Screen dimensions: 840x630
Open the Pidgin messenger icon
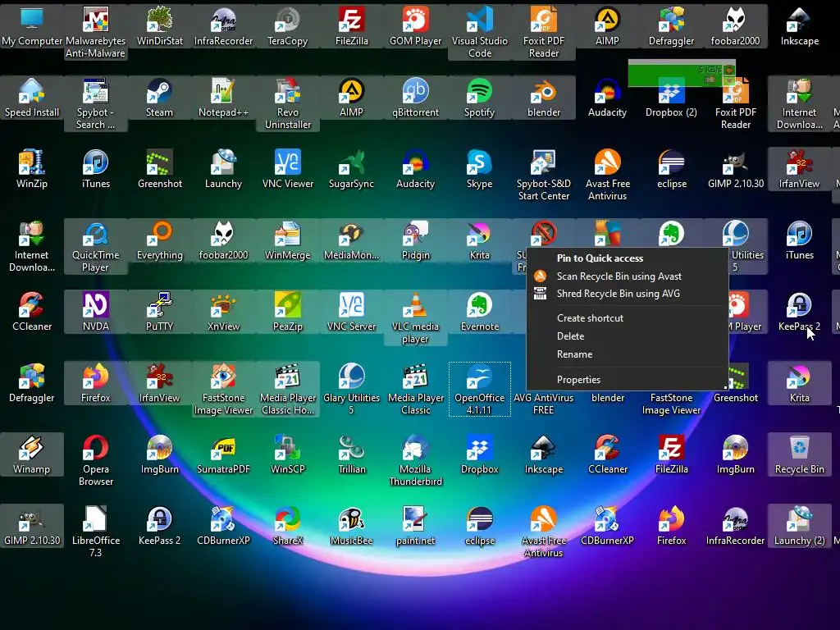415,240
